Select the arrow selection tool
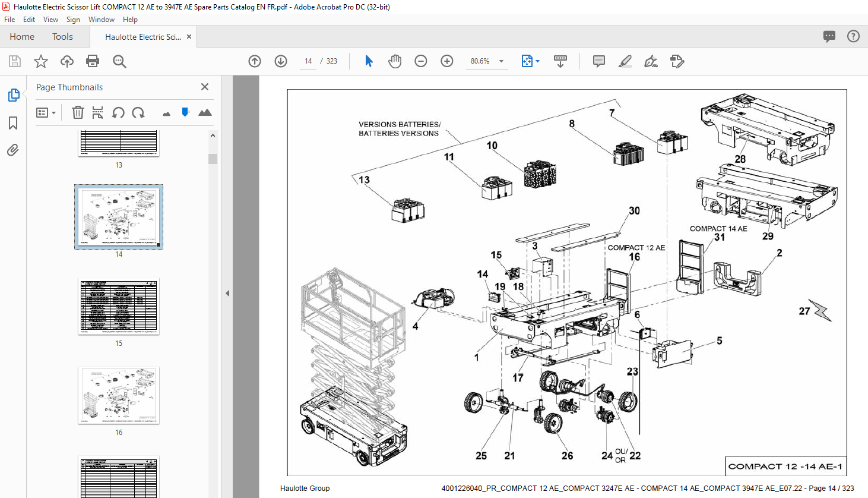 pos(369,61)
